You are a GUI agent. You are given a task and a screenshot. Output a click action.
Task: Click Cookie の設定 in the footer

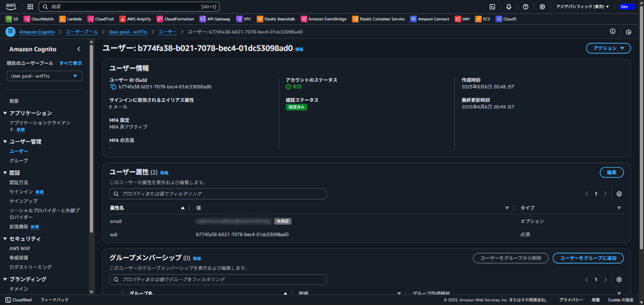(621, 300)
